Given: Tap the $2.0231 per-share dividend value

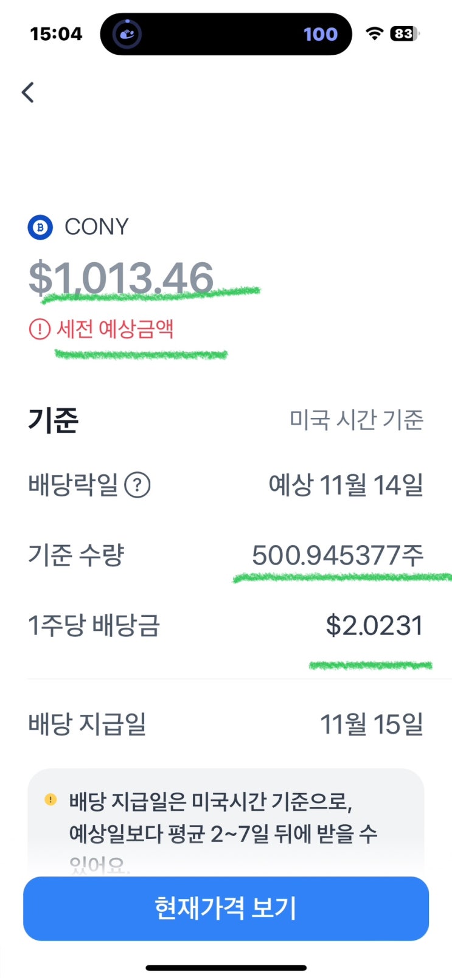Looking at the screenshot, I should coord(374,625).
